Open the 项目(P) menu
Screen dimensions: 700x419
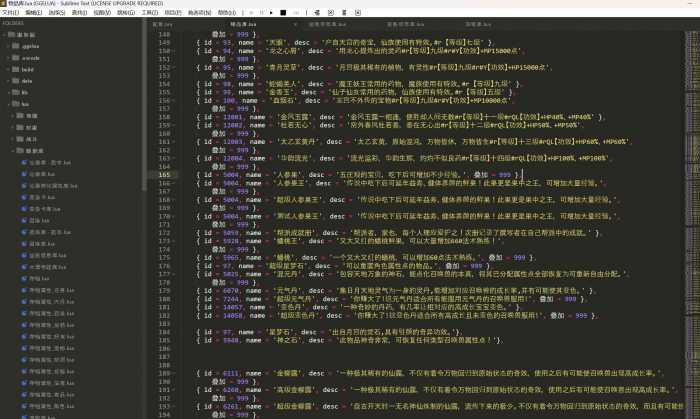coord(173,13)
